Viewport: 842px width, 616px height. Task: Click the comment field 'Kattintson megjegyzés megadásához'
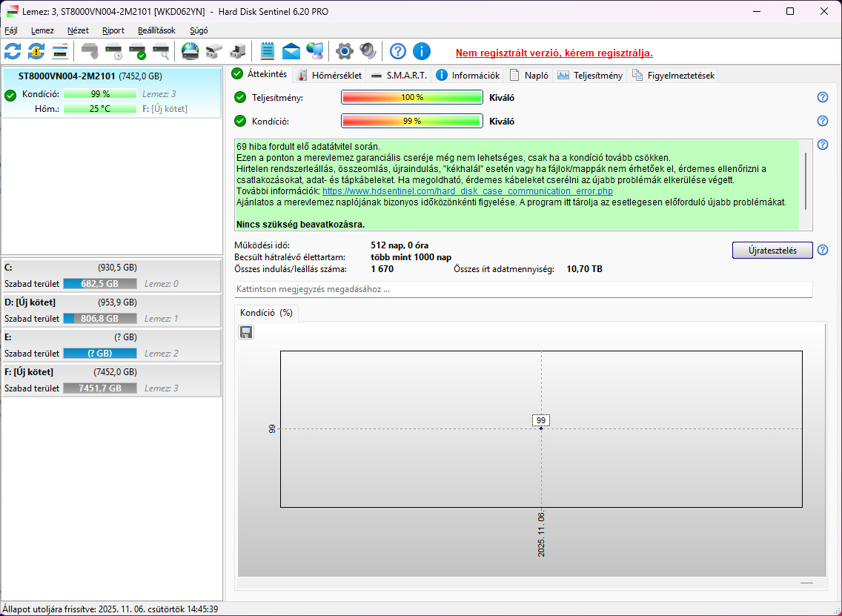tap(523, 290)
